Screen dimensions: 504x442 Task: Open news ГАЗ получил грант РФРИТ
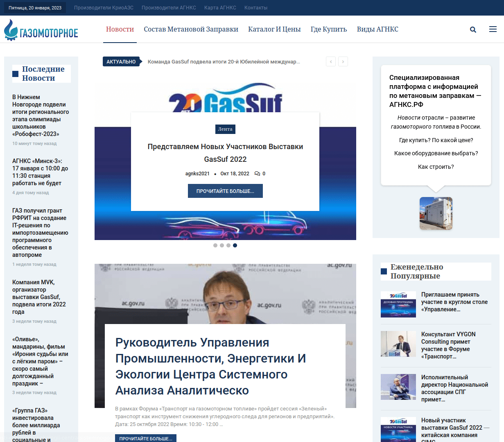tap(40, 233)
